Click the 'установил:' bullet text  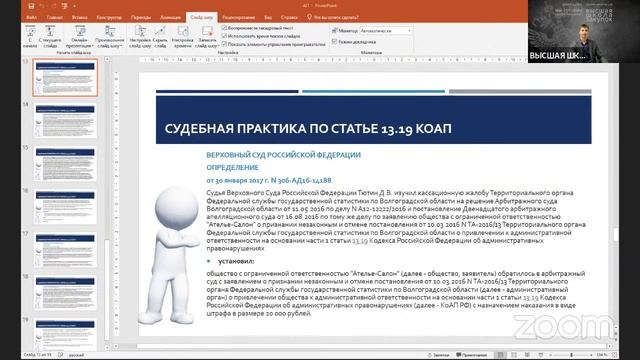click(x=236, y=261)
